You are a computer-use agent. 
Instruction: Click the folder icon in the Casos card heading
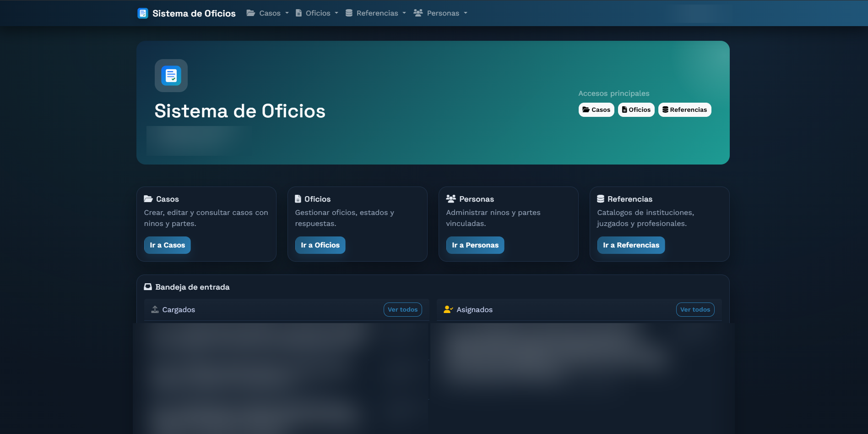pyautogui.click(x=148, y=199)
